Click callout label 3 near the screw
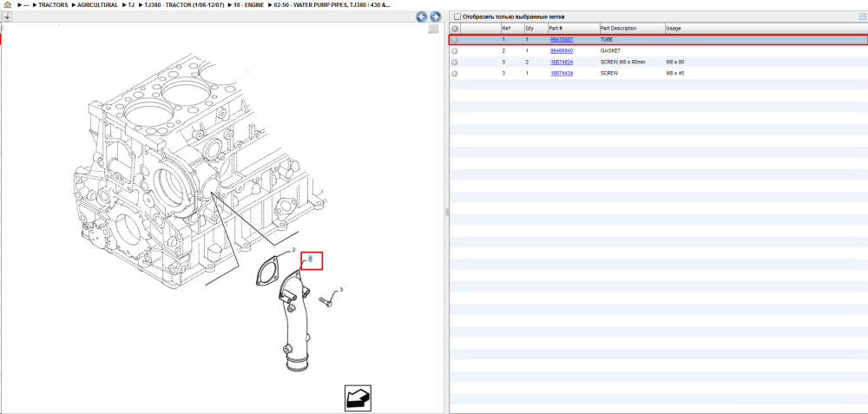This screenshot has height=414, width=868. 341,290
